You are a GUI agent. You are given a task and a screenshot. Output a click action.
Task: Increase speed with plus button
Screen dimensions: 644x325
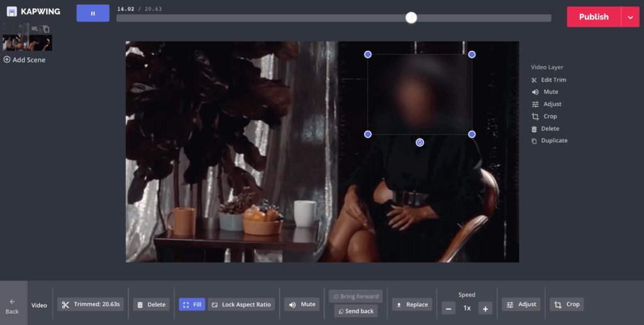[485, 308]
